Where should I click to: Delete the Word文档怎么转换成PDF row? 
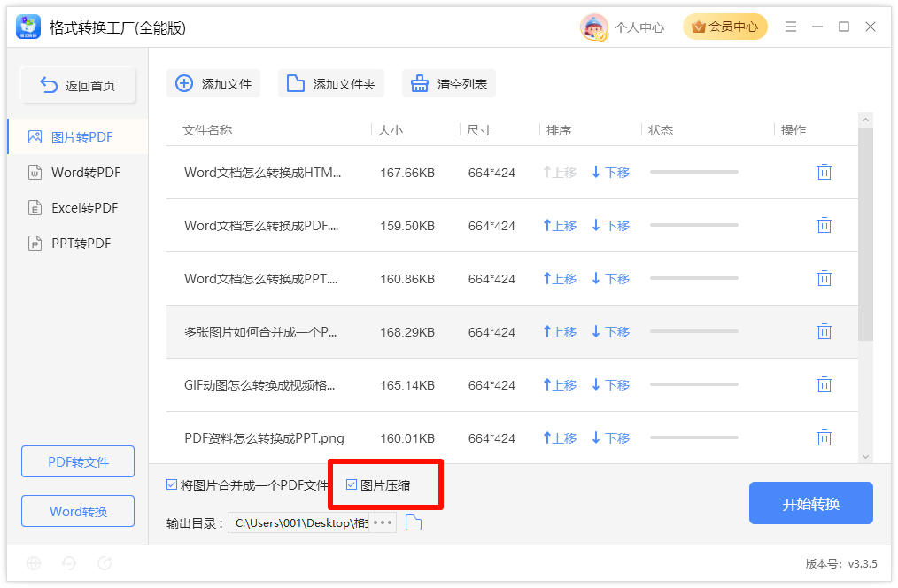click(824, 225)
